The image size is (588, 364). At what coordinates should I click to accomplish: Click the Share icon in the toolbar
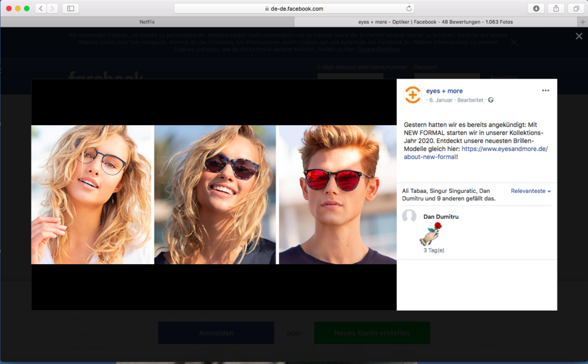pos(556,9)
